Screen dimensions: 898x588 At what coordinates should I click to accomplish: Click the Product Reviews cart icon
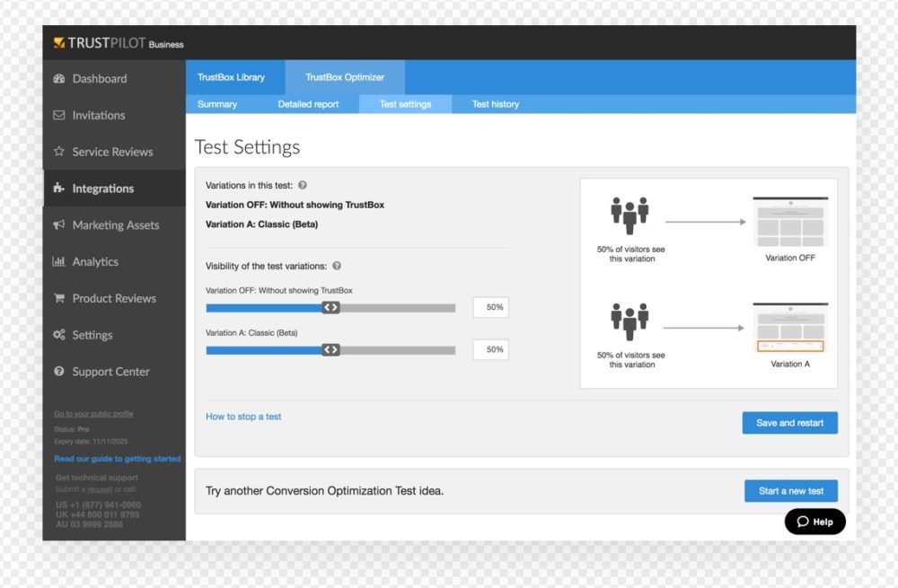point(59,299)
